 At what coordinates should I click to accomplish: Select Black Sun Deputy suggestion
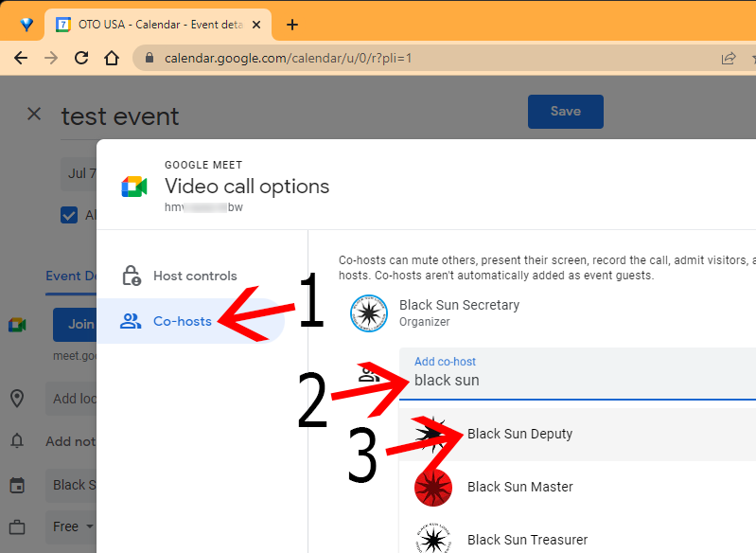coord(577,434)
